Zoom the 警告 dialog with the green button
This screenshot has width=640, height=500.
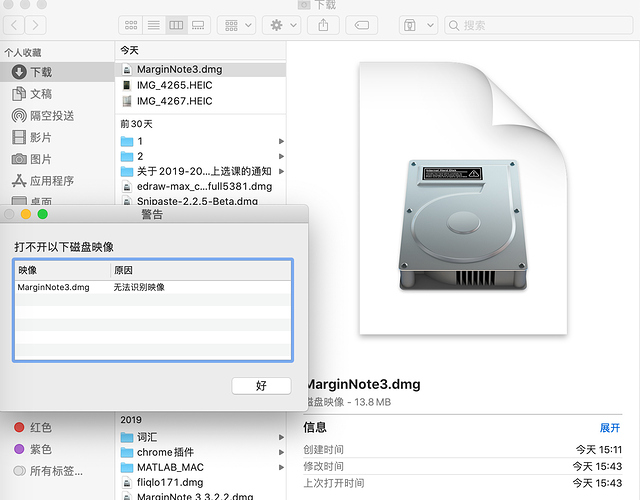[42, 214]
